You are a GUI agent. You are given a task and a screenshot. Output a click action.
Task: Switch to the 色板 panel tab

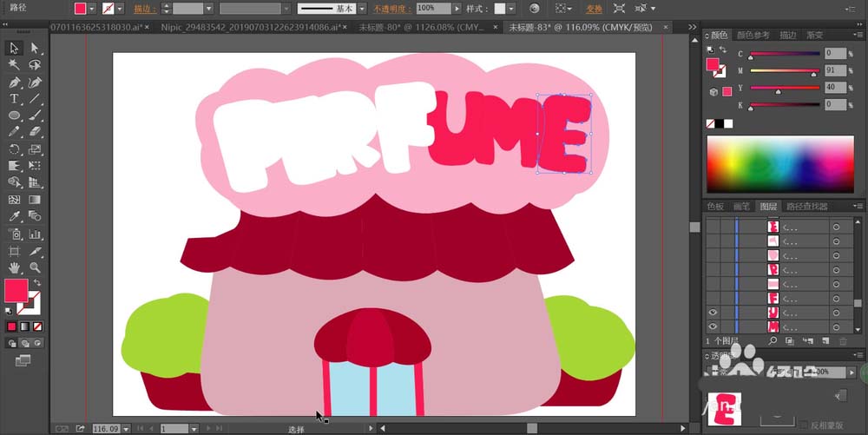(x=715, y=207)
